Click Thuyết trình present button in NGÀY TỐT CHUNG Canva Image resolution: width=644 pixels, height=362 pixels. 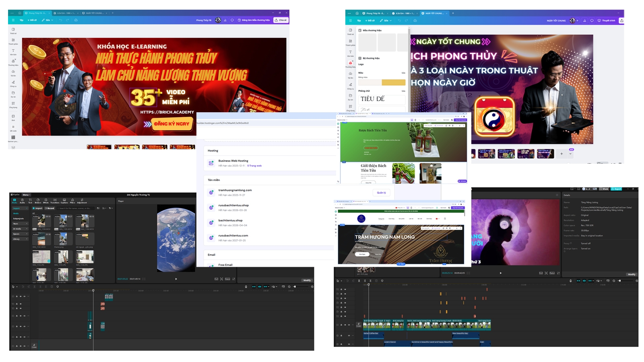pyautogui.click(x=607, y=21)
